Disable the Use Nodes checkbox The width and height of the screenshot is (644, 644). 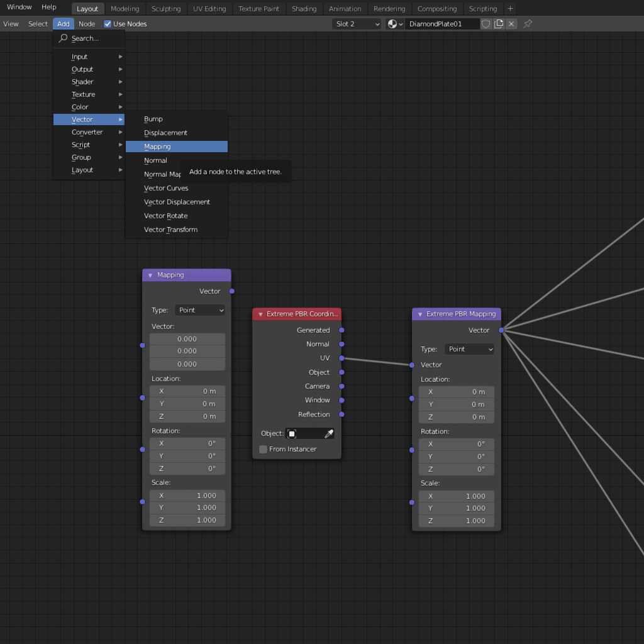[108, 24]
